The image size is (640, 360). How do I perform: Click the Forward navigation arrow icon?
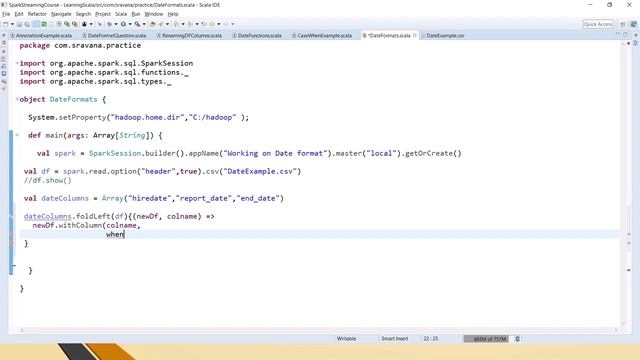pyautogui.click(x=227, y=24)
